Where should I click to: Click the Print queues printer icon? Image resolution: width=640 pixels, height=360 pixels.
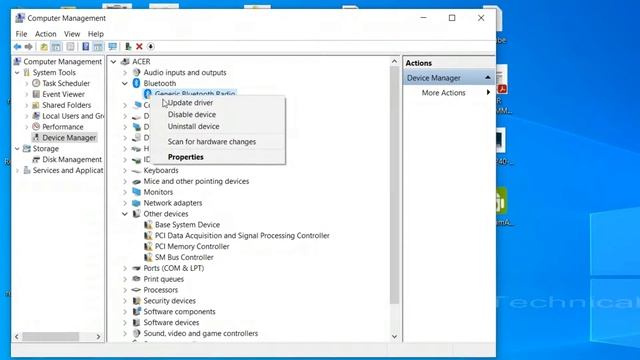click(136, 279)
